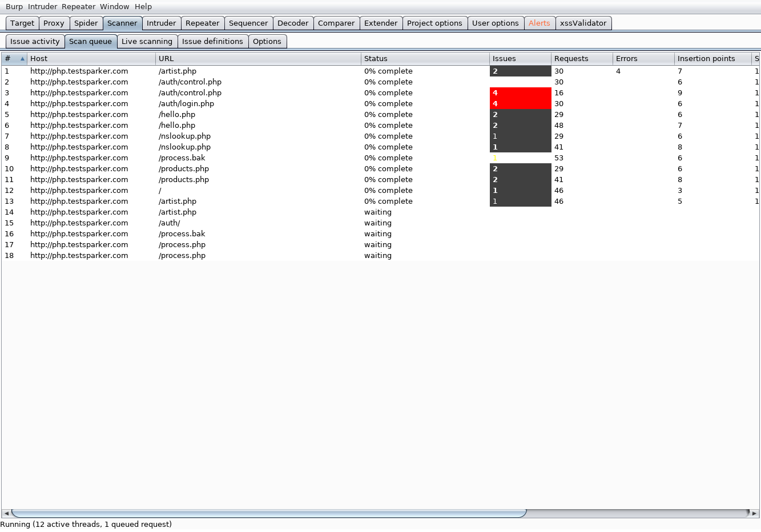Sort by the Requests column header
This screenshot has width=761, height=532.
point(582,59)
